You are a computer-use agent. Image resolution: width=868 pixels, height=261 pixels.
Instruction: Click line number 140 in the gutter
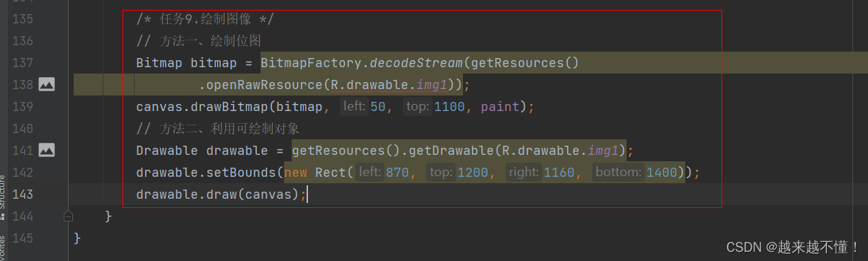23,129
